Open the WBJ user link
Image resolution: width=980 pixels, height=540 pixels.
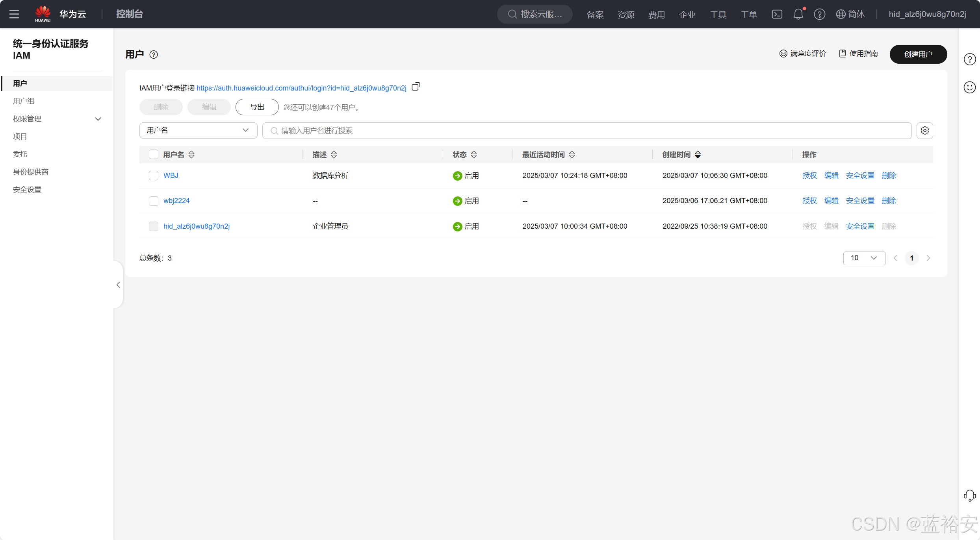(171, 176)
